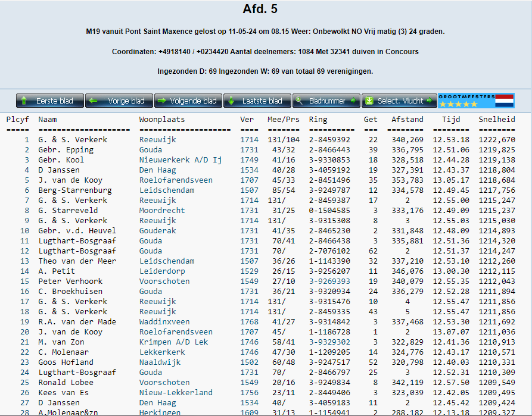Click ring number 3-9269393 of Peter Verhoork
Image resolution: width=532 pixels, height=416 pixels.
(329, 281)
